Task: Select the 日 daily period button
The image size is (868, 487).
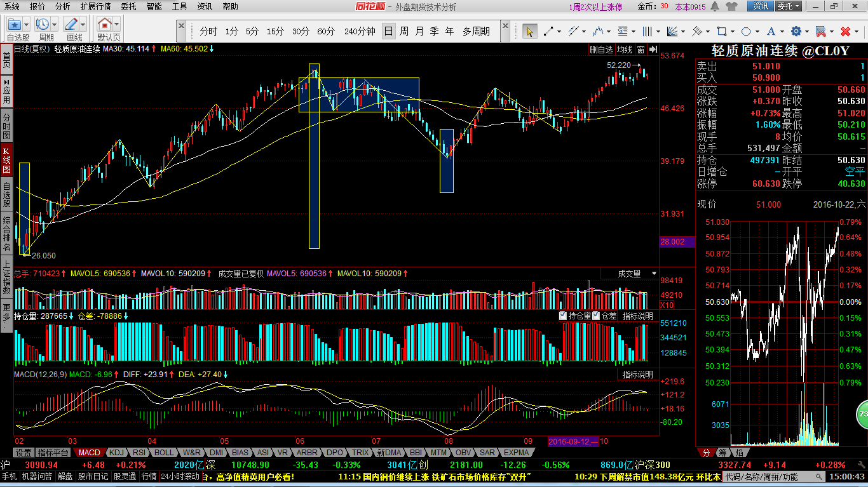Action: point(388,31)
